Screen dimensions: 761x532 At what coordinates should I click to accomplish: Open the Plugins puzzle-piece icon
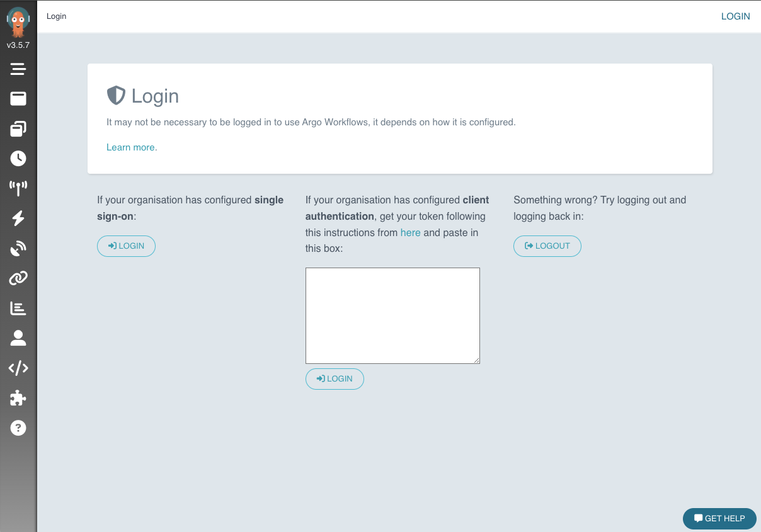click(18, 398)
